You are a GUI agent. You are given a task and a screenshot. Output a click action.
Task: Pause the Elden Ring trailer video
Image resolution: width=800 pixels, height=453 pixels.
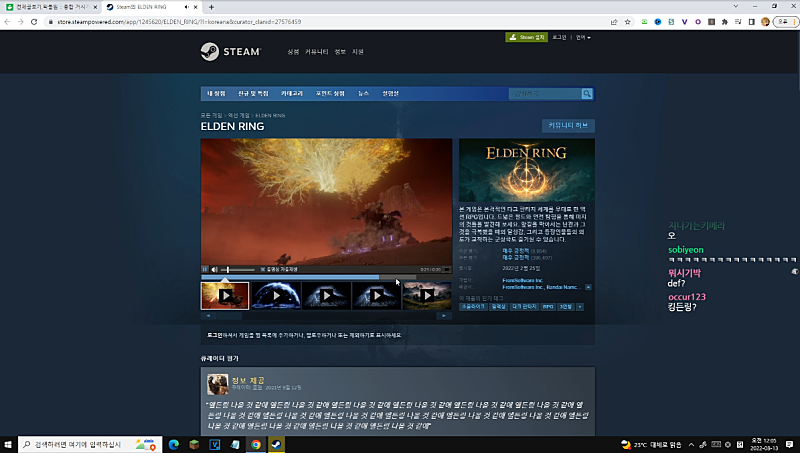tap(205, 269)
